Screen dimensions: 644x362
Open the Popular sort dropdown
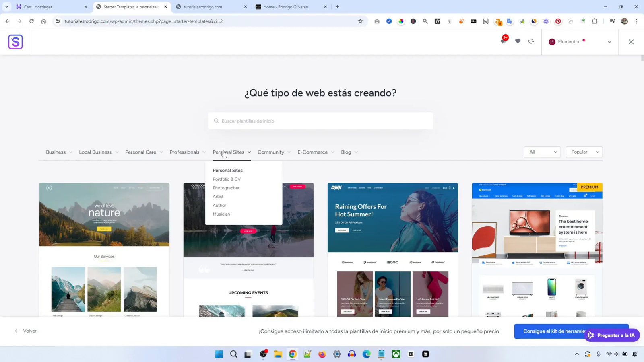584,152
